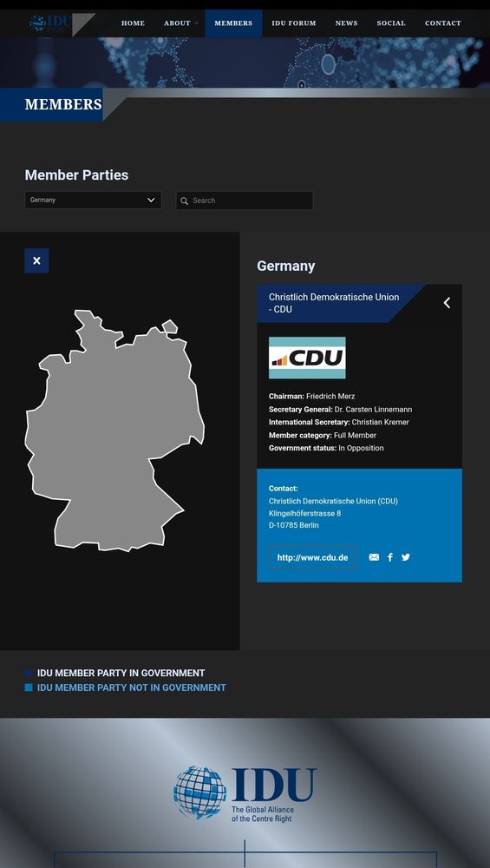Image resolution: width=490 pixels, height=868 pixels.
Task: Expand the About menu arrow
Action: click(196, 23)
